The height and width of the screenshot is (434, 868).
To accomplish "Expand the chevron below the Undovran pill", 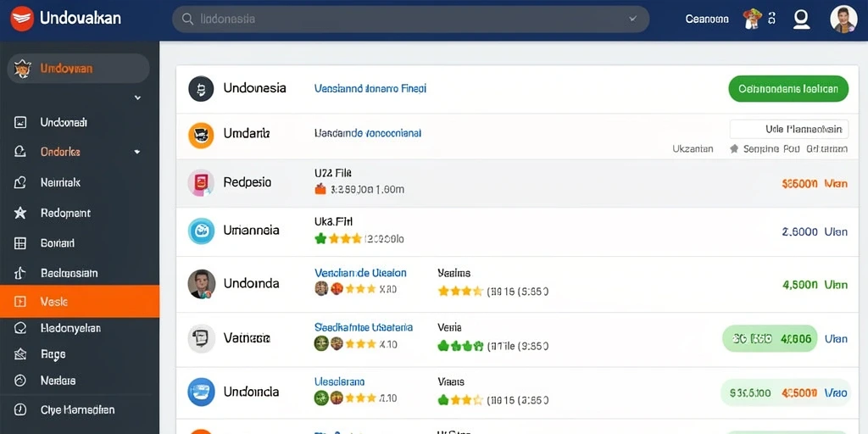I will 137,98.
